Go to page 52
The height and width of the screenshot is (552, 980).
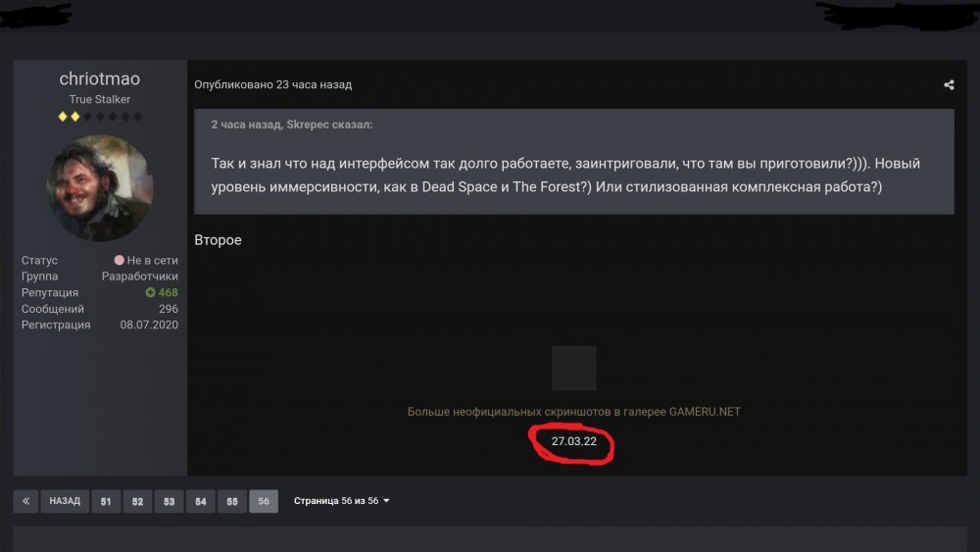(137, 501)
